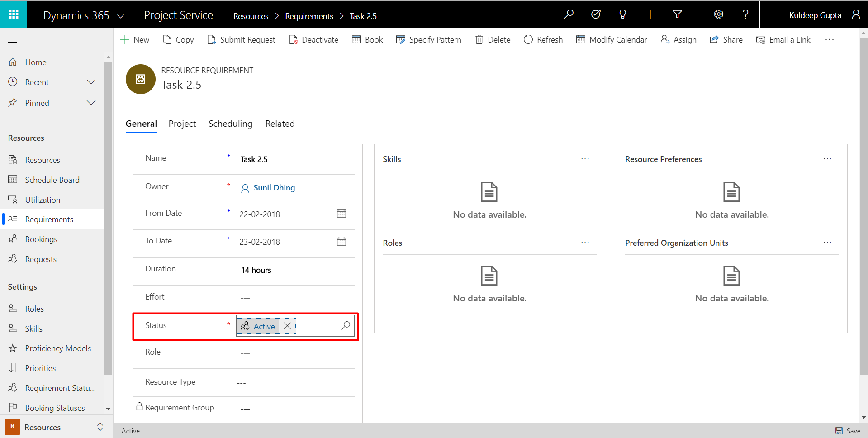Remove the Active status value

coord(287,326)
